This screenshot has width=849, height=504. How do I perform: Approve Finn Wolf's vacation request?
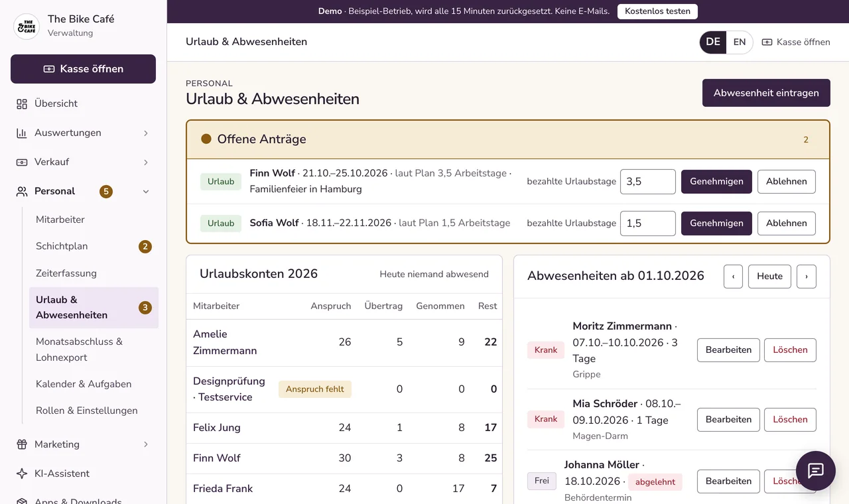pos(716,182)
